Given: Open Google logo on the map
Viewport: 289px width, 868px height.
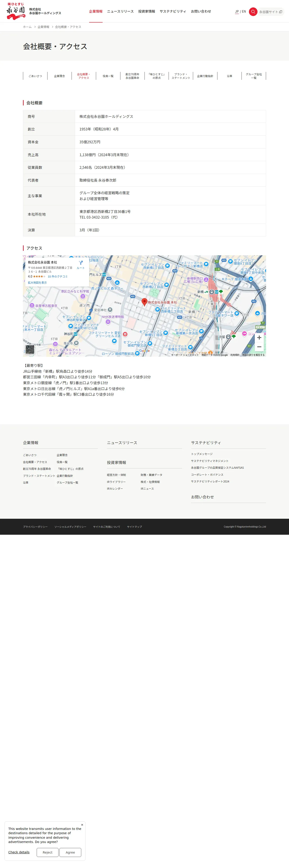Looking at the screenshot, I should (144, 351).
